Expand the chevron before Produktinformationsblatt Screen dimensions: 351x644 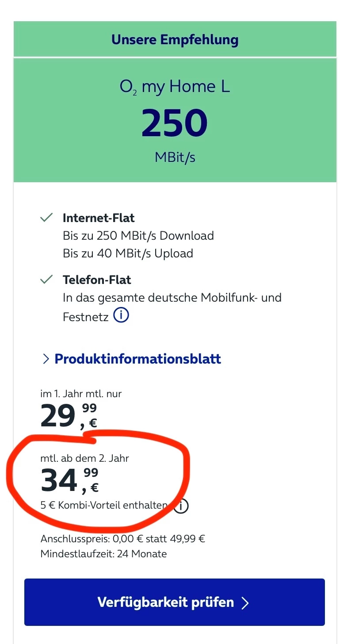[46, 359]
